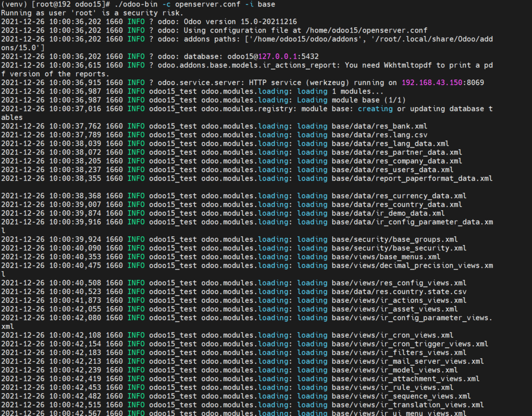
Task: Click the file path 'base/security/base_security.xml'
Action: [399, 248]
